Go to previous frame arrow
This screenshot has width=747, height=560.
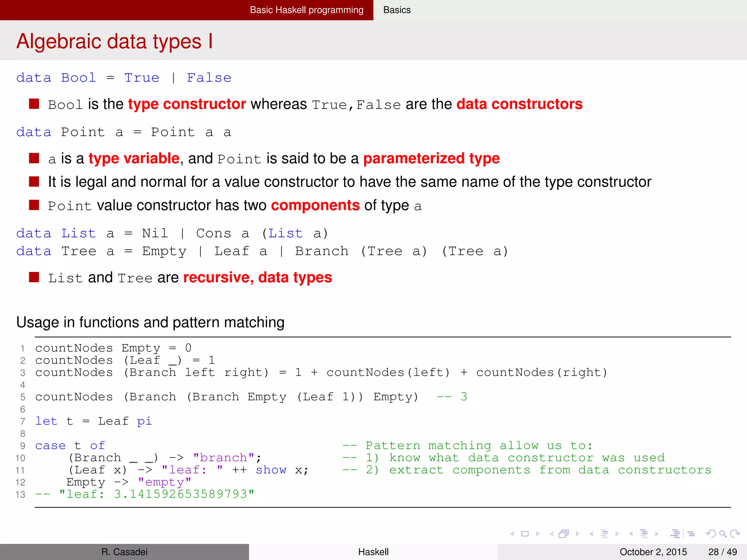tap(552, 534)
